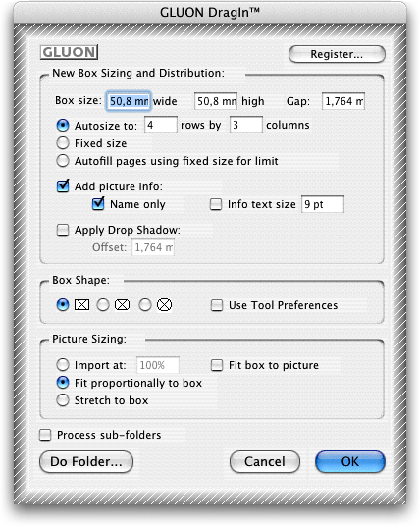Focus the Gap value field

(x=343, y=101)
